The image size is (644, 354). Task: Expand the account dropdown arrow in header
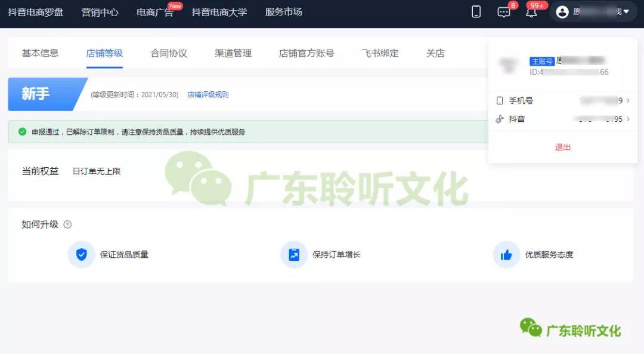(626, 12)
